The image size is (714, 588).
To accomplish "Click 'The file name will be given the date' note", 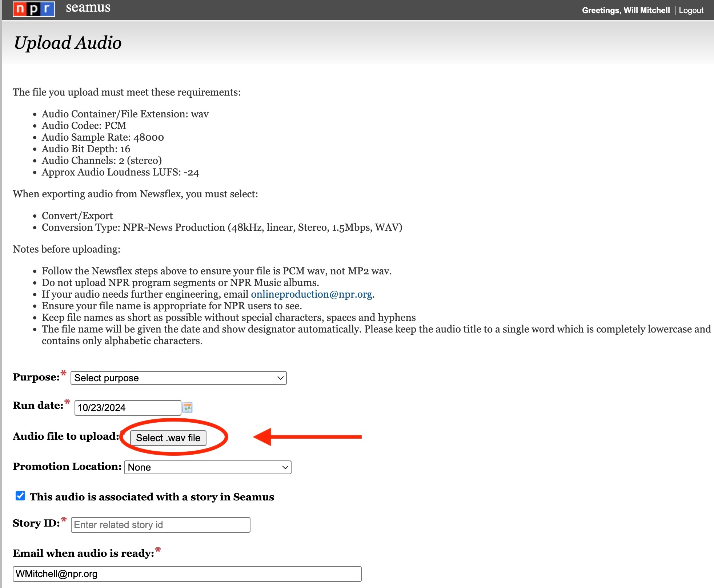I will 376,335.
